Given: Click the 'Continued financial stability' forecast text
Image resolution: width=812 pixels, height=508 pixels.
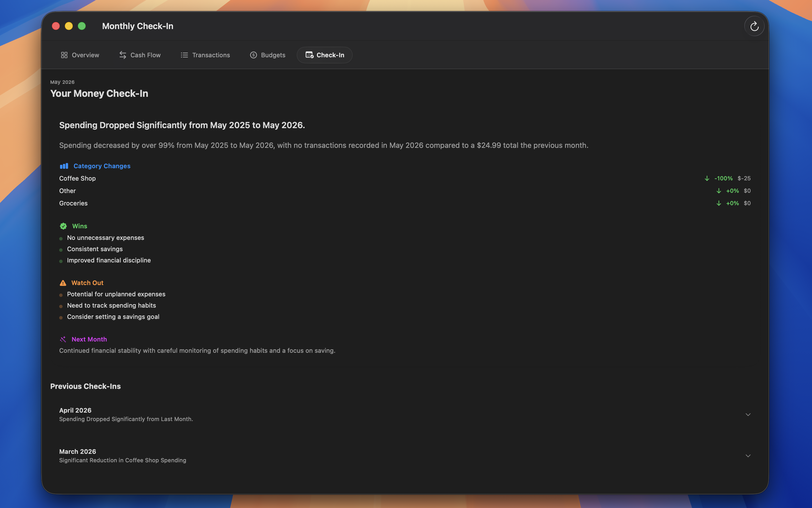Looking at the screenshot, I should 197,351.
